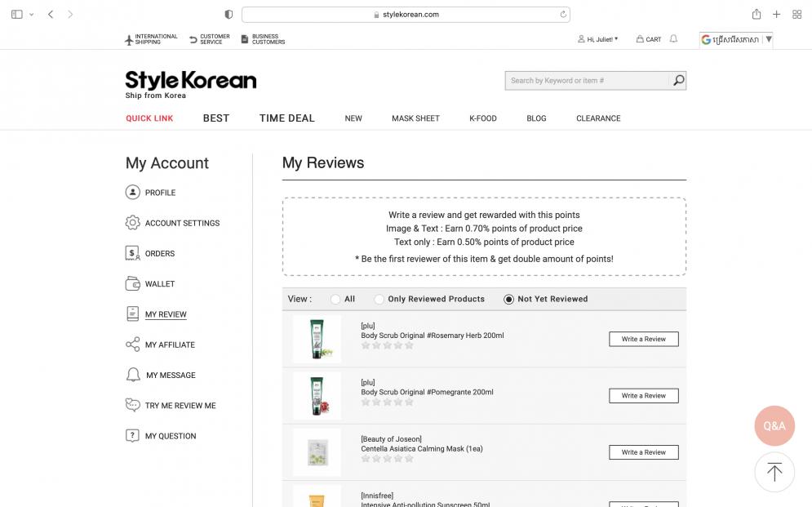This screenshot has height=507, width=812.
Task: Open the notification bell next to Cart
Action: click(672, 38)
